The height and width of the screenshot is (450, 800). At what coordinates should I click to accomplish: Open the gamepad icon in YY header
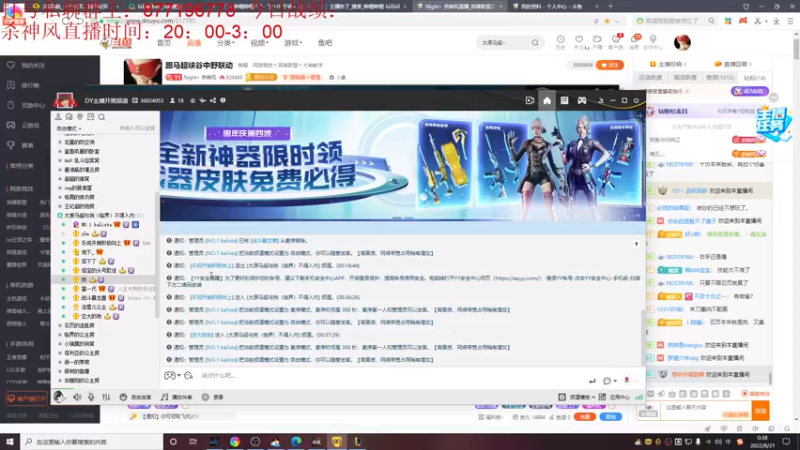pyautogui.click(x=582, y=101)
